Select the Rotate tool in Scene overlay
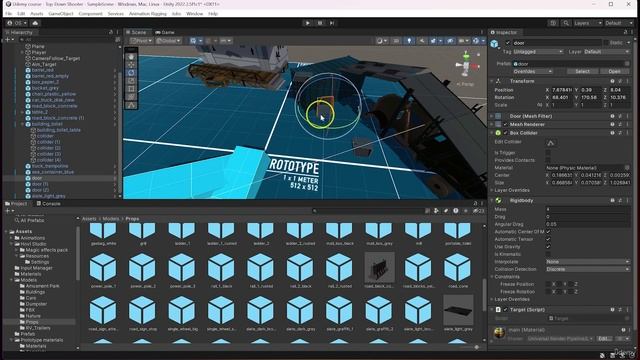Image resolution: width=640 pixels, height=360 pixels. (131, 73)
